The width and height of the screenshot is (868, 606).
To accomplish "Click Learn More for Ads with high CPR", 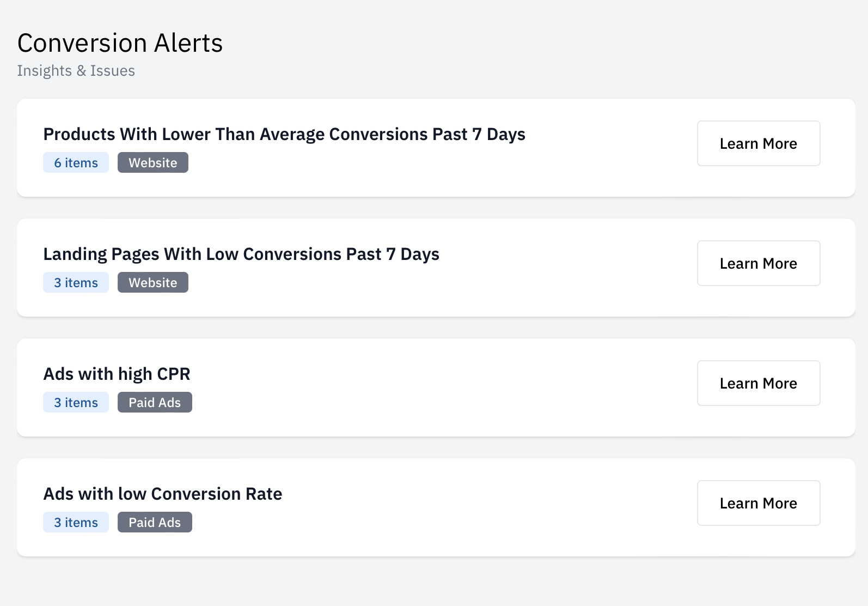I will (x=759, y=383).
